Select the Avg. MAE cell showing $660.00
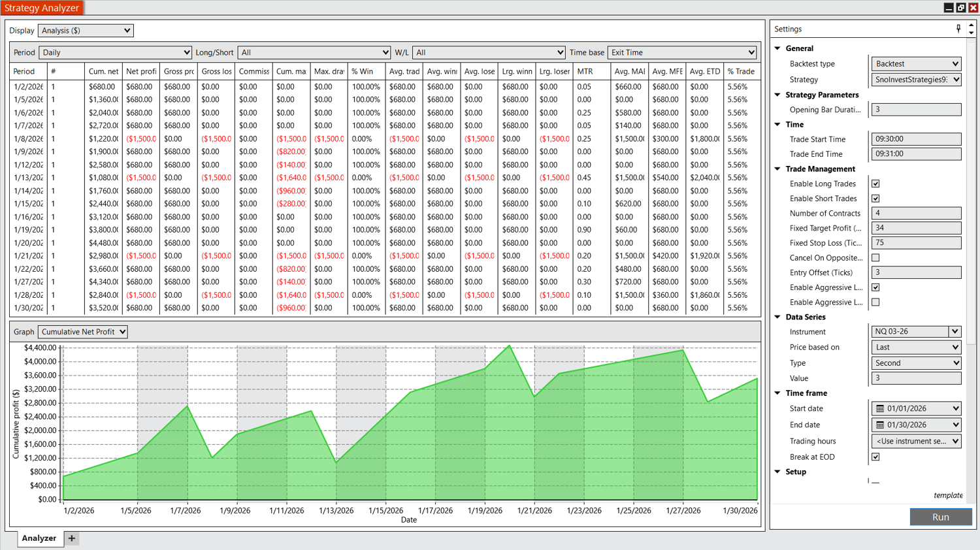 pyautogui.click(x=629, y=87)
